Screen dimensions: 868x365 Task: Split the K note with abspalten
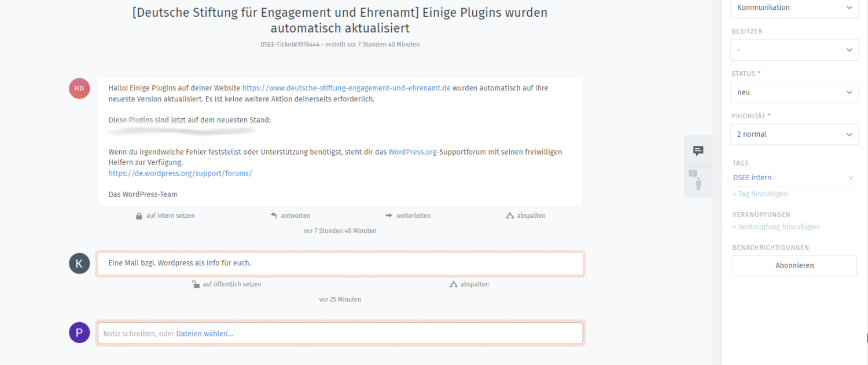point(469,284)
